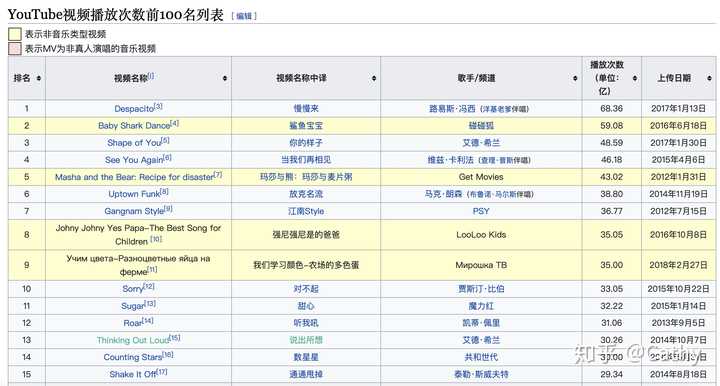
Task: Select the YouTube视频播放次数前100名列表 heading
Action: click(116, 15)
